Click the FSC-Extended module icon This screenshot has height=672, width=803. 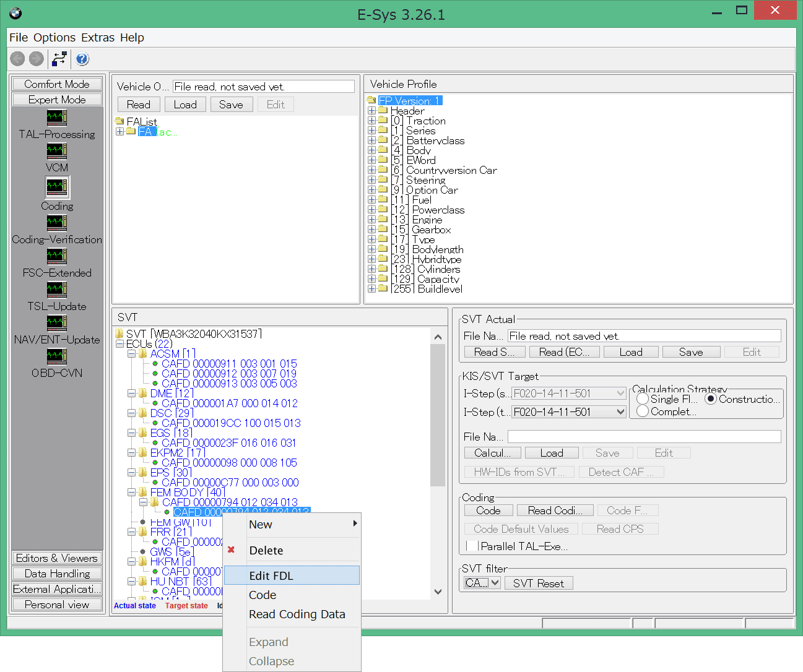(x=56, y=256)
